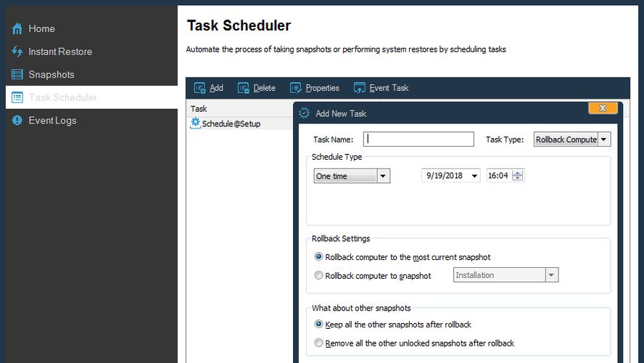Click the Event Logs alert icon
The image size is (644, 363).
[17, 121]
